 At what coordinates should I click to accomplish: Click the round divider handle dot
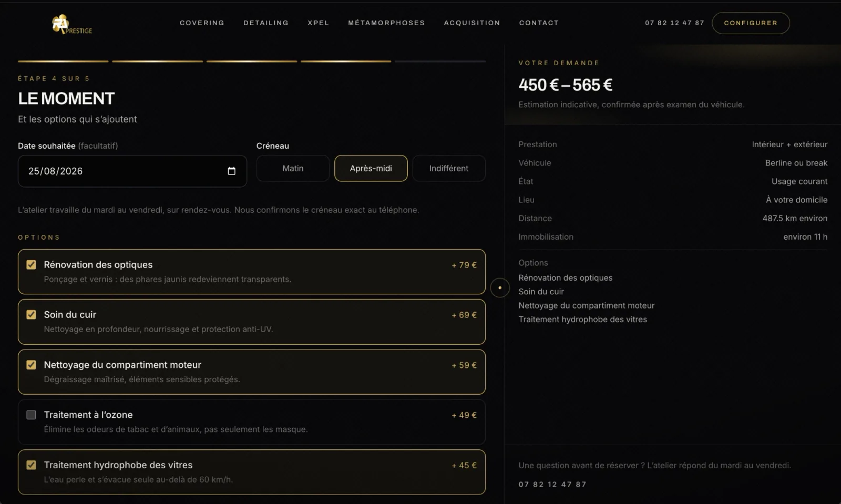pyautogui.click(x=500, y=287)
